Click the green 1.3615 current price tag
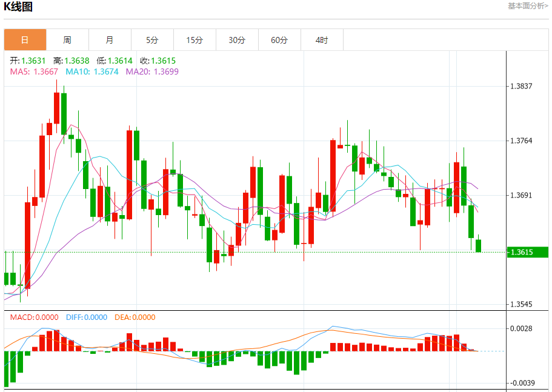This screenshot has height=392, width=552. coord(528,252)
